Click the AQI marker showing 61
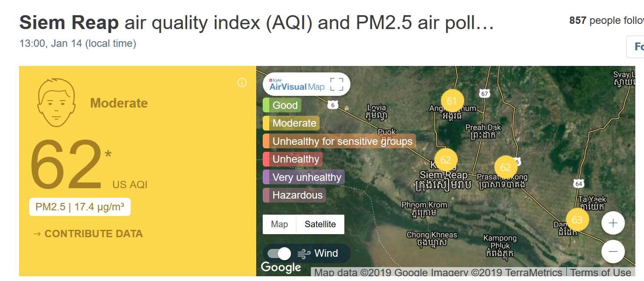The height and width of the screenshot is (281, 644). pos(452,101)
